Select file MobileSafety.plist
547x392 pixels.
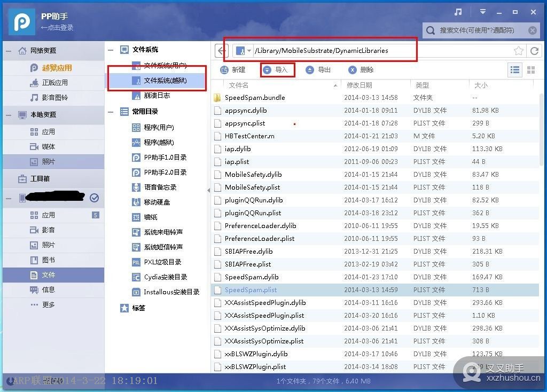pos(376,187)
